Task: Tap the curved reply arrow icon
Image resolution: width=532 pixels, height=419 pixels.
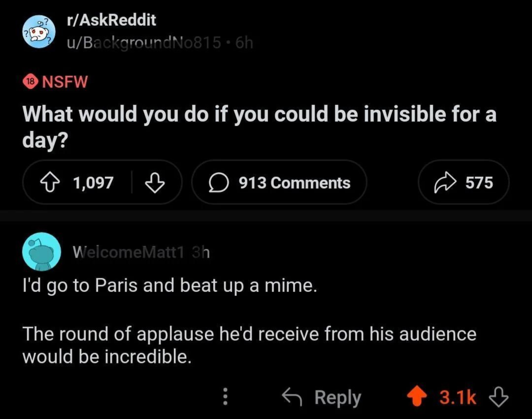Action: click(x=292, y=397)
